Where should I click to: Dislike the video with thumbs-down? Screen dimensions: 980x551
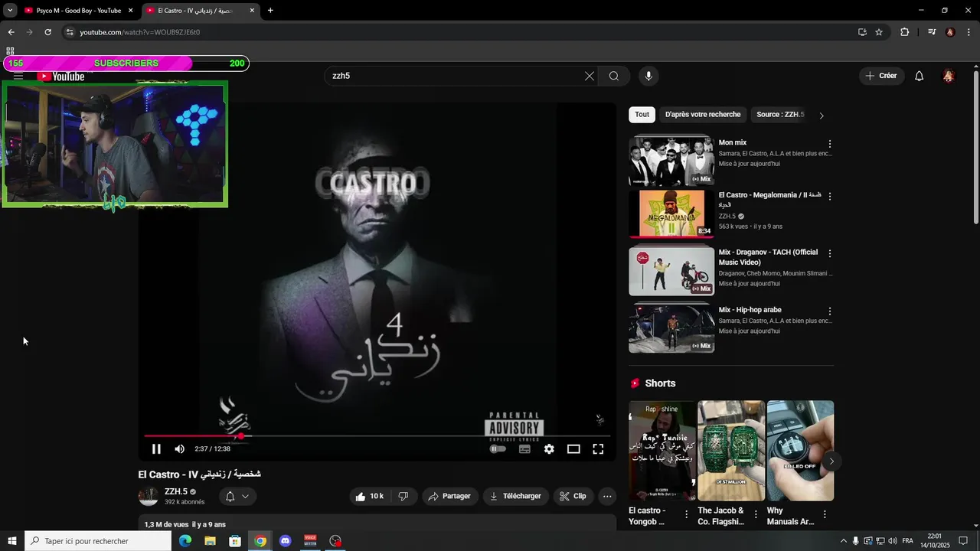click(403, 496)
